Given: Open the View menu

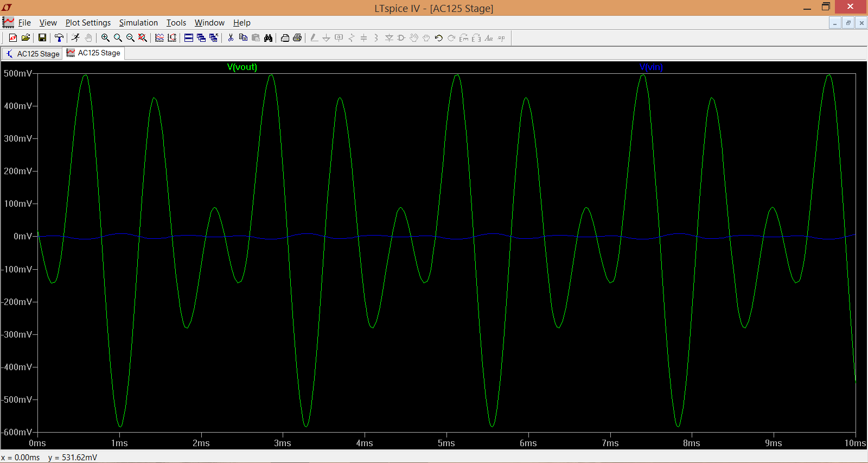Looking at the screenshot, I should 48,23.
